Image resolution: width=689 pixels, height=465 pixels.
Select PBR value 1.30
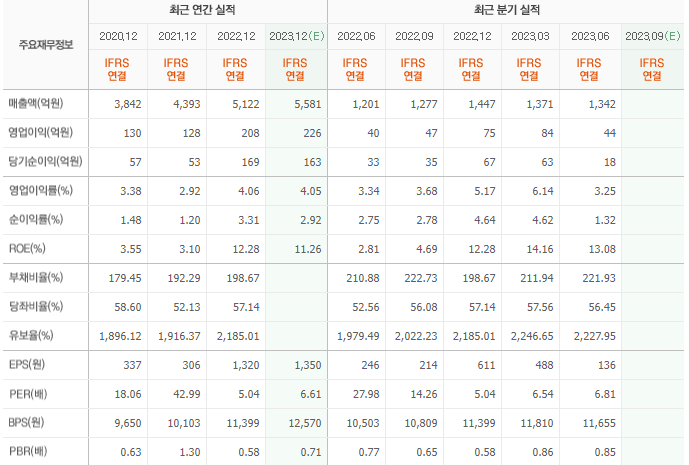[x=190, y=452]
